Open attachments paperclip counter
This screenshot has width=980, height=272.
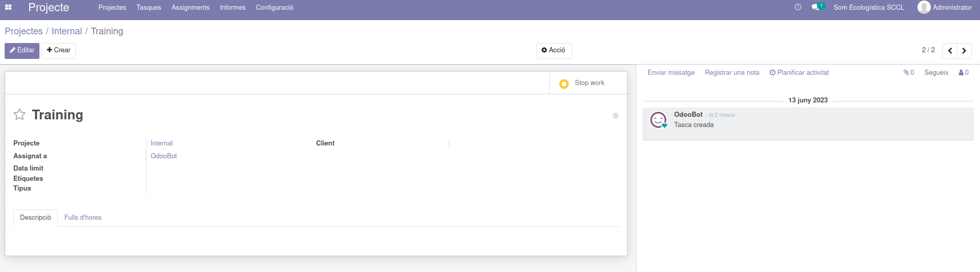[x=908, y=73]
